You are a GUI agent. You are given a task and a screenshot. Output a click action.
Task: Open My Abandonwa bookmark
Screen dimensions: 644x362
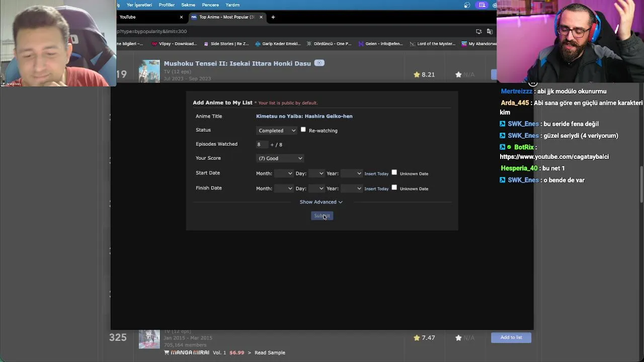479,44
